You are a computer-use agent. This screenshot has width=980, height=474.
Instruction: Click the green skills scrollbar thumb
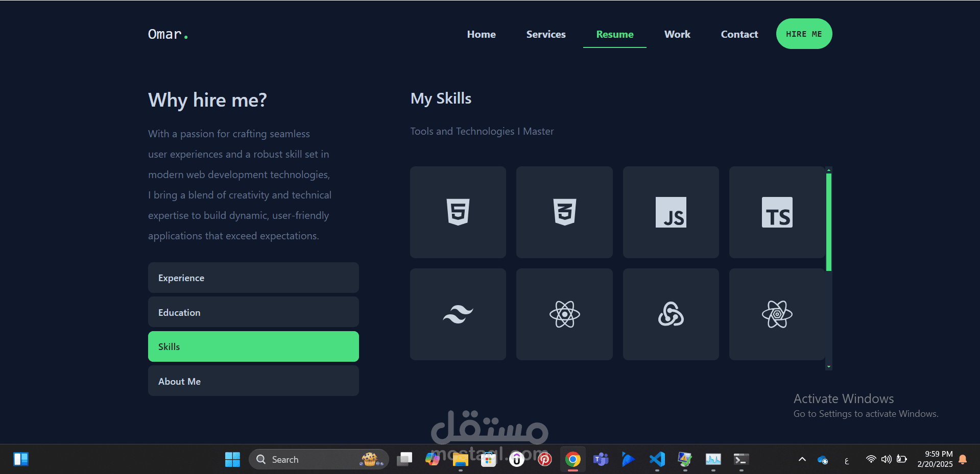[x=829, y=222]
